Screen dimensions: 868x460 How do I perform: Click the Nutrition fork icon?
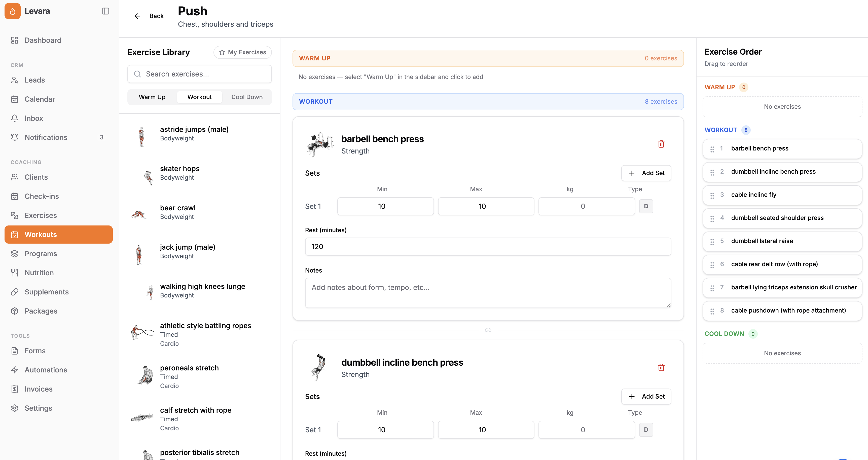click(15, 273)
